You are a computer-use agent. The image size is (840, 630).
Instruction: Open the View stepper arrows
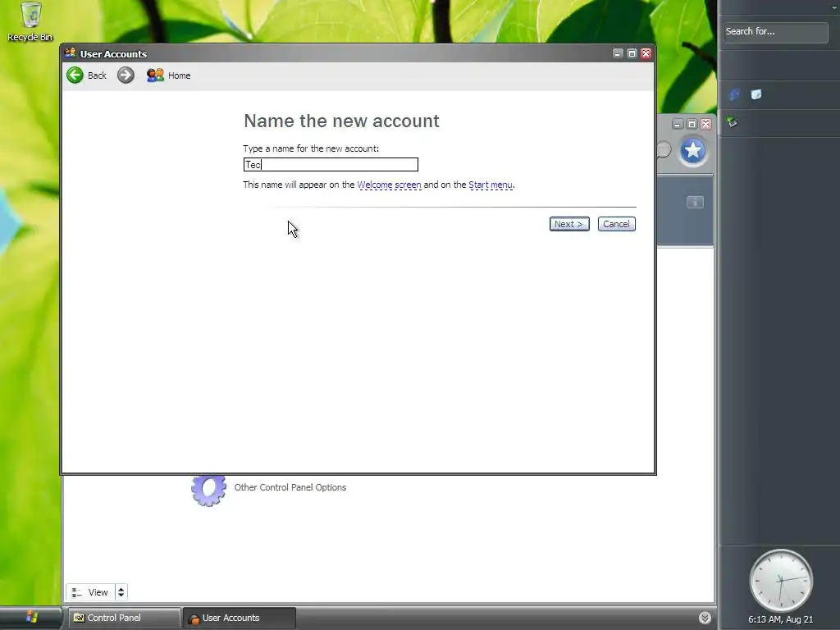[121, 592]
